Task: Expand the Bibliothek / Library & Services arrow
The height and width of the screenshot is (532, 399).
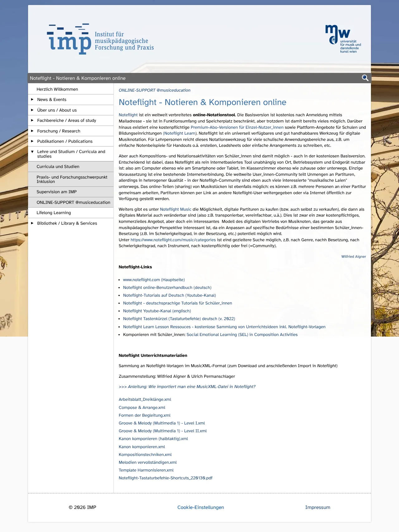Action: point(32,223)
